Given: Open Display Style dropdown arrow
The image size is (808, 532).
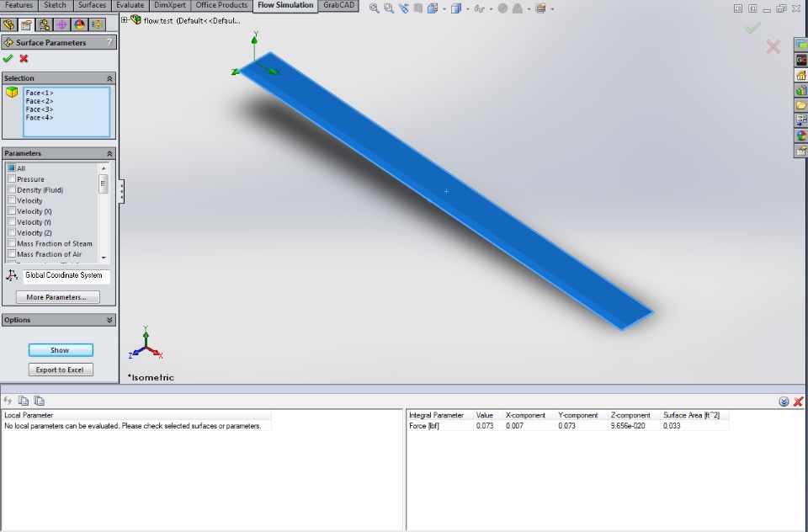Looking at the screenshot, I should 467,8.
